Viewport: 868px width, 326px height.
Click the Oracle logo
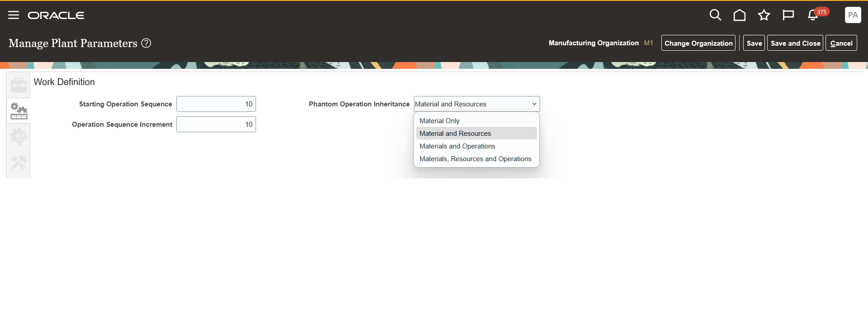56,15
